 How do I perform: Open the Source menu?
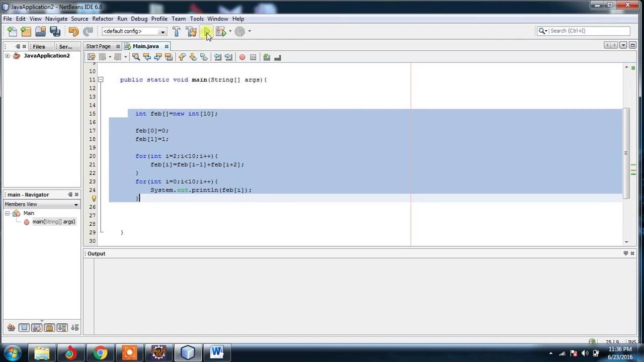pyautogui.click(x=79, y=19)
